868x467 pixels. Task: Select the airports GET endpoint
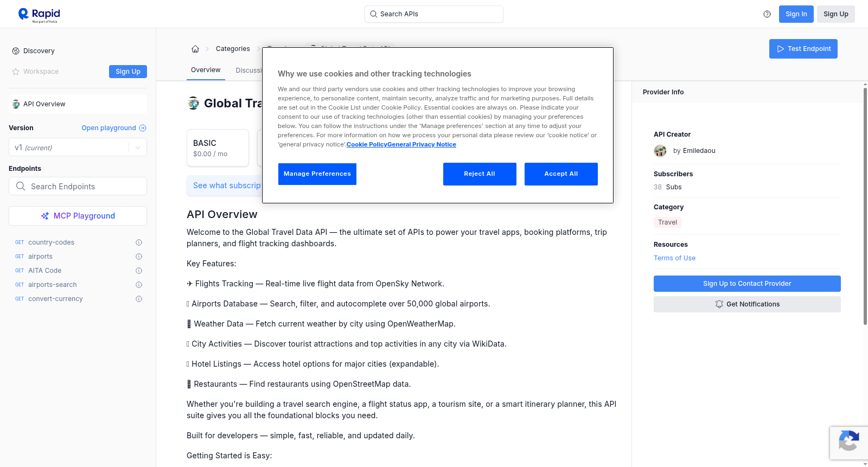[x=40, y=257]
